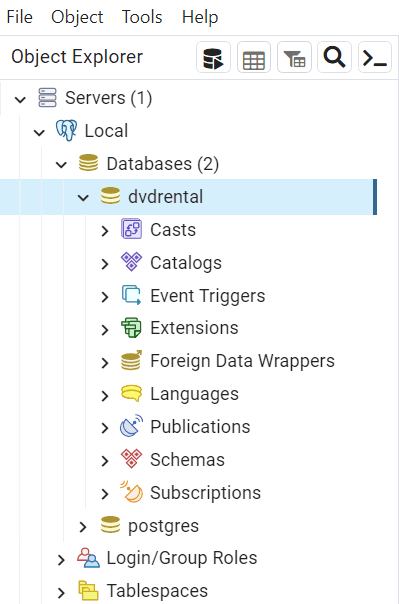Select the Event Triggers tree item
Viewport: 399px width, 604px height.
tap(208, 296)
